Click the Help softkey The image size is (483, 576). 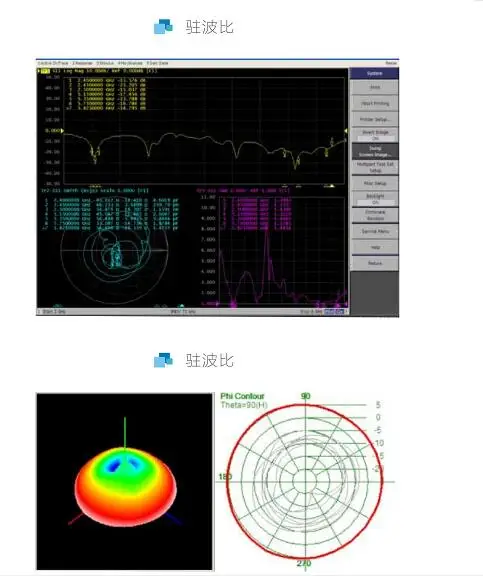click(375, 247)
